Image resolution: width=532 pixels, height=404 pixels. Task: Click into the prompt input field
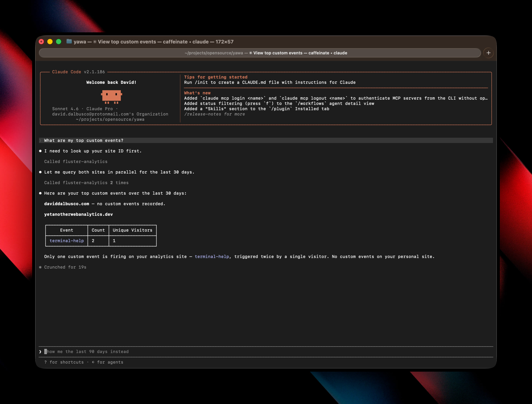266,352
